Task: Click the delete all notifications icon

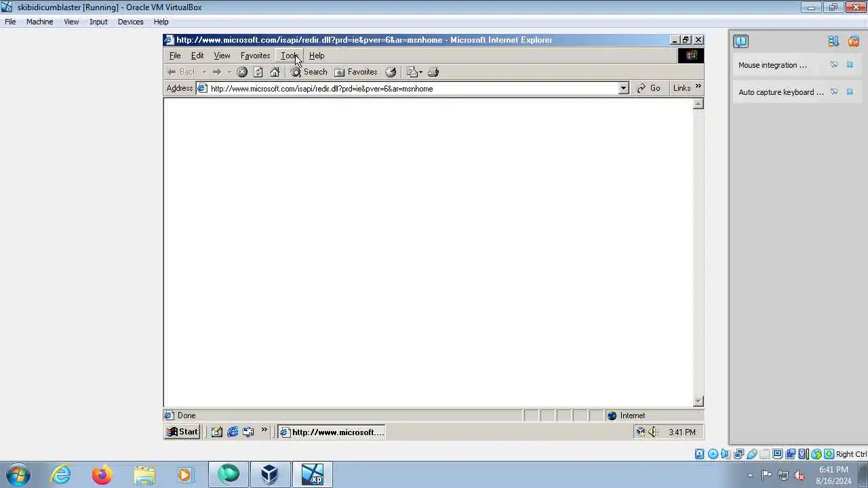Action: coord(853,41)
